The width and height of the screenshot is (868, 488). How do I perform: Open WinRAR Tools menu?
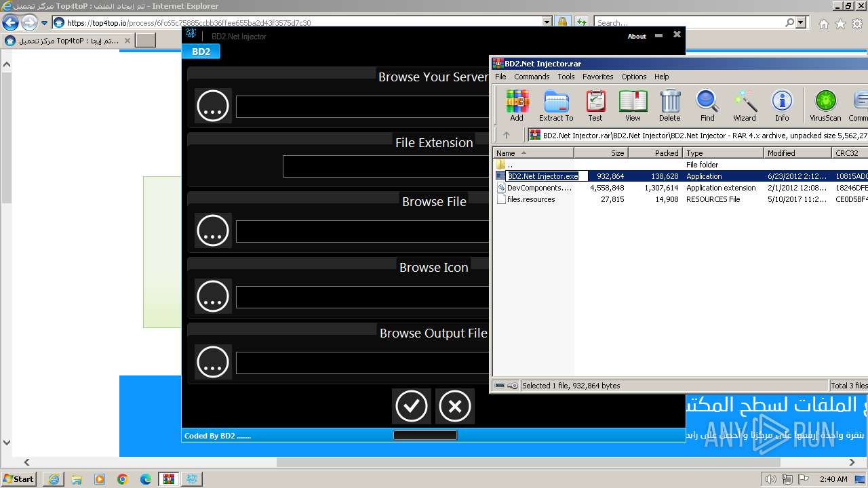coord(566,77)
